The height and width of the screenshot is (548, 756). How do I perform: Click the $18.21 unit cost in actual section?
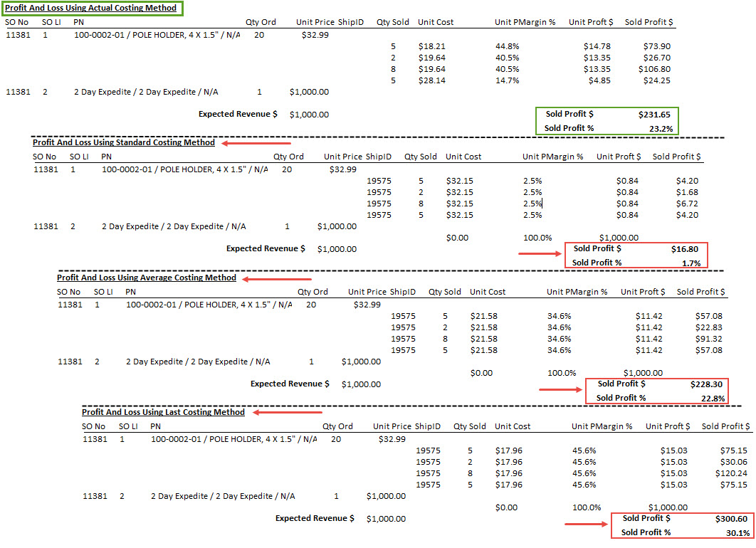pos(431,46)
